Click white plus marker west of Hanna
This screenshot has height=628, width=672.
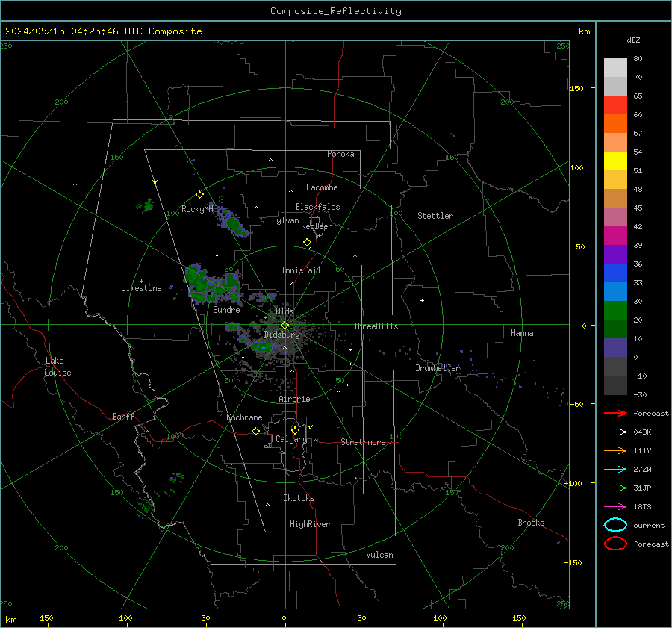tap(422, 300)
